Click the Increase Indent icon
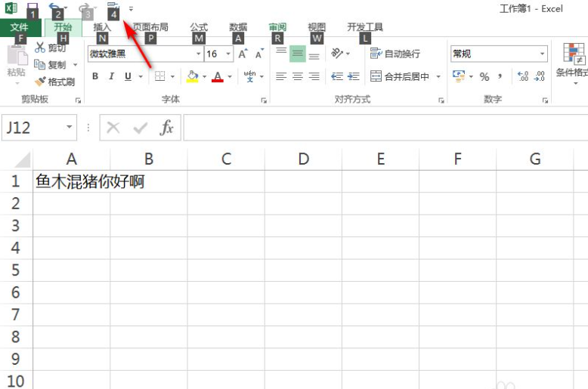This screenshot has width=588, height=389. click(354, 76)
